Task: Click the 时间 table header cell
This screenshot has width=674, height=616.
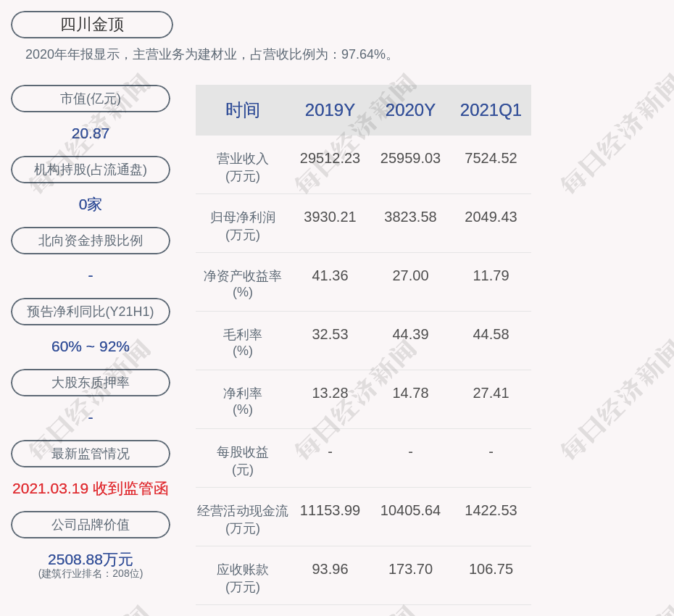Action: [243, 110]
